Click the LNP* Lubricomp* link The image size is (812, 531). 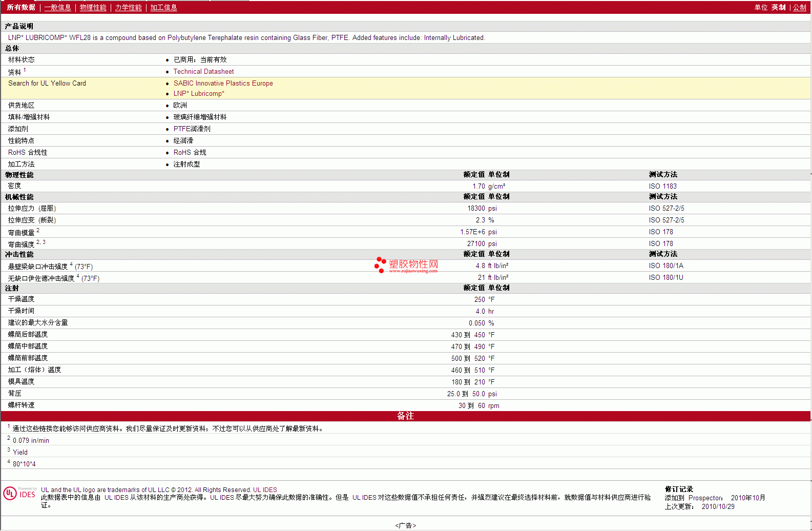pos(199,94)
